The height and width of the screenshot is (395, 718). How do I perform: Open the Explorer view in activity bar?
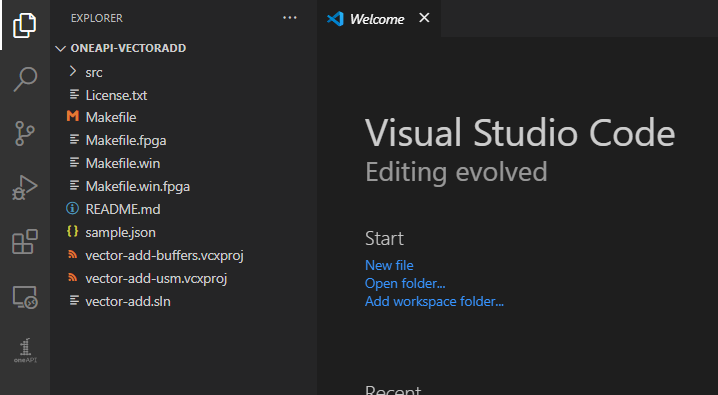click(25, 25)
